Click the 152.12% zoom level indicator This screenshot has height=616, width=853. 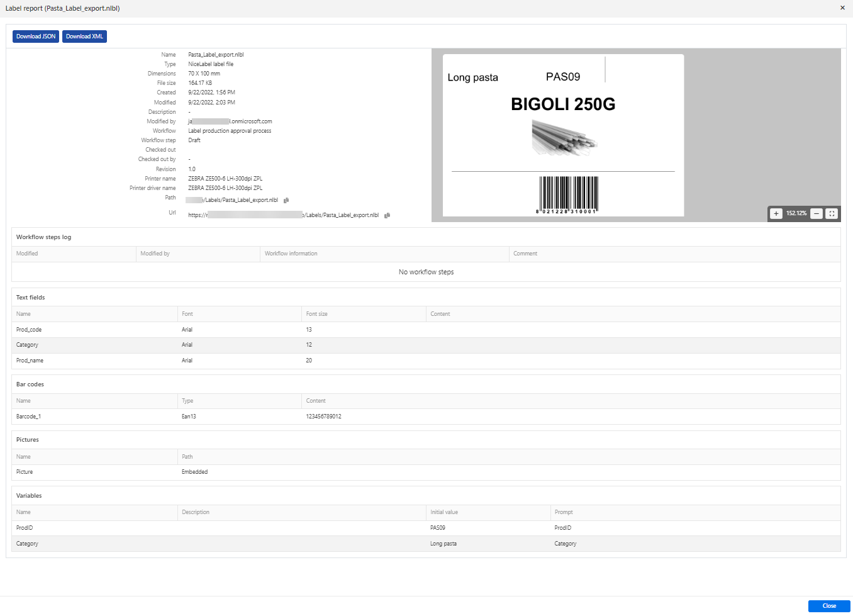(x=796, y=214)
